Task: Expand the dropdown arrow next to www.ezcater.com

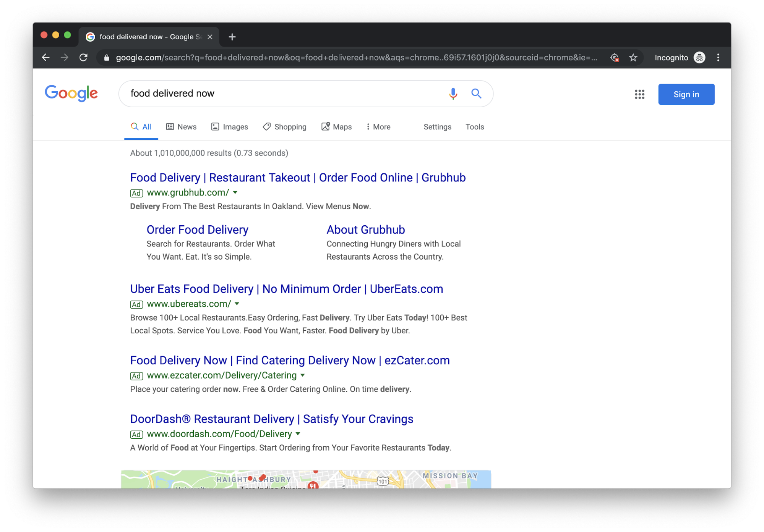Action: pyautogui.click(x=303, y=375)
